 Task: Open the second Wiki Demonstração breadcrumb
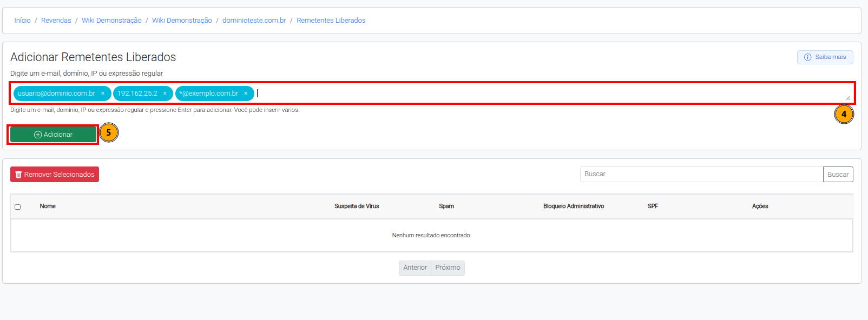(182, 21)
